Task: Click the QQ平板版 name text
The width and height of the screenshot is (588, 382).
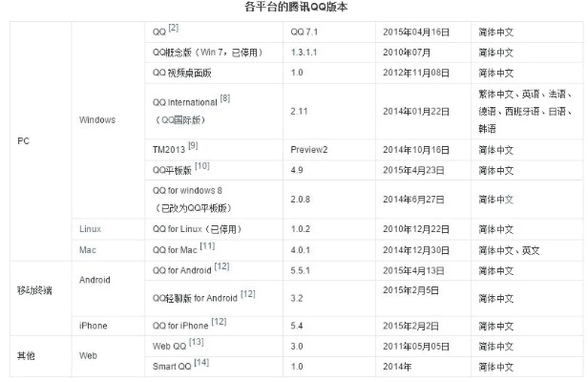Action: 172,170
